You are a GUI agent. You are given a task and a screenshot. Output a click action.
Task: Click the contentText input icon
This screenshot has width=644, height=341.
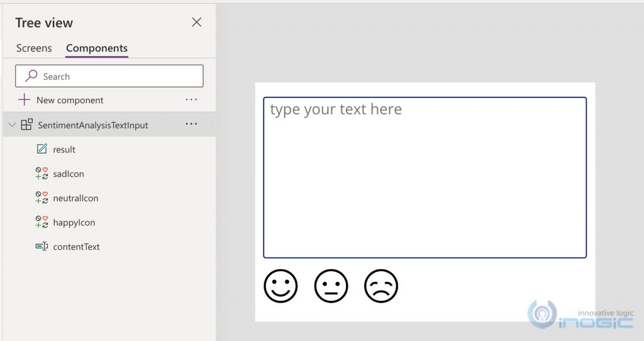42,246
